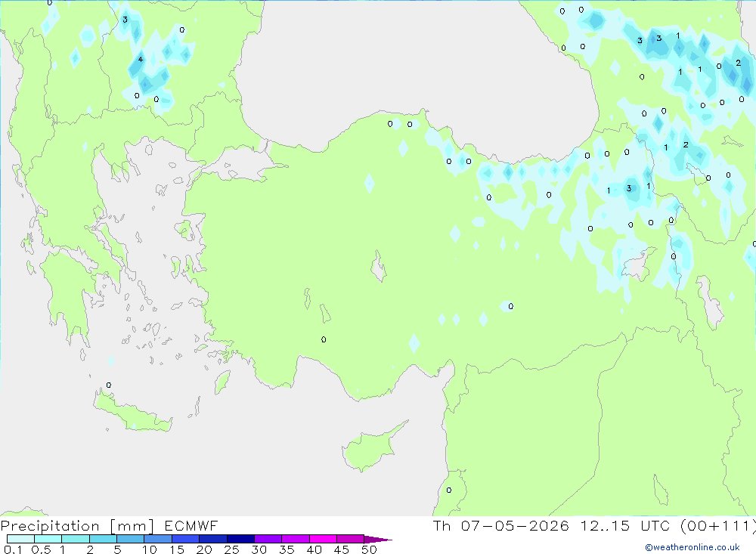Select the 2–5 mm legend color swatch
The image size is (756, 554).
coord(103,539)
